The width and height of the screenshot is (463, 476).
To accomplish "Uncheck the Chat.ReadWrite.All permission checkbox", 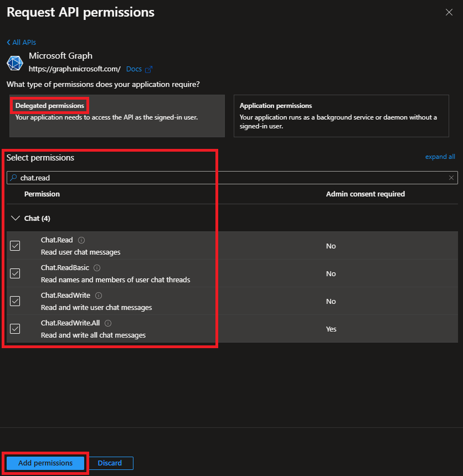I will [15, 329].
